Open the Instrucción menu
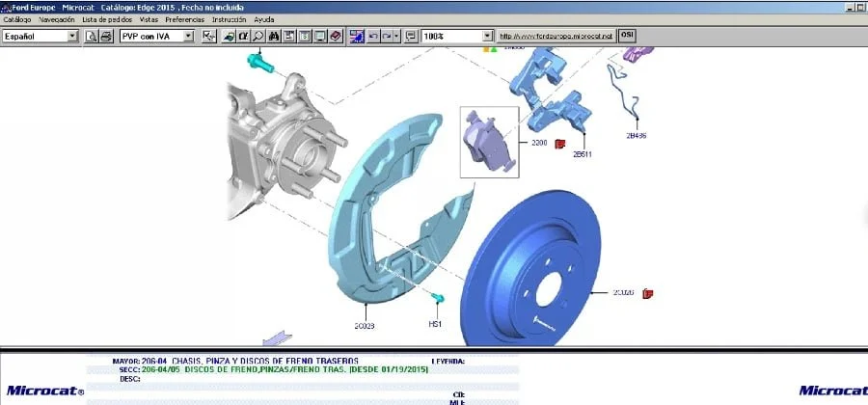The image size is (868, 405). coord(230,19)
